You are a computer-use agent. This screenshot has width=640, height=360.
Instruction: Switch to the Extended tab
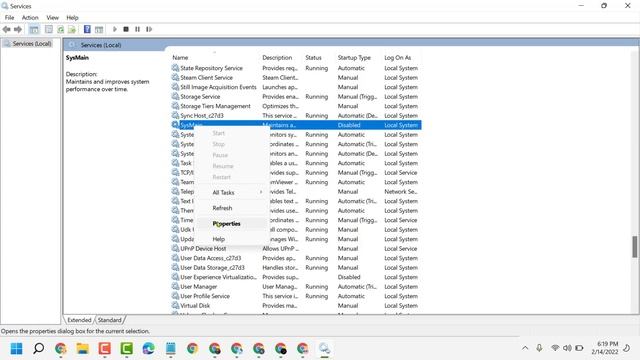coord(79,320)
